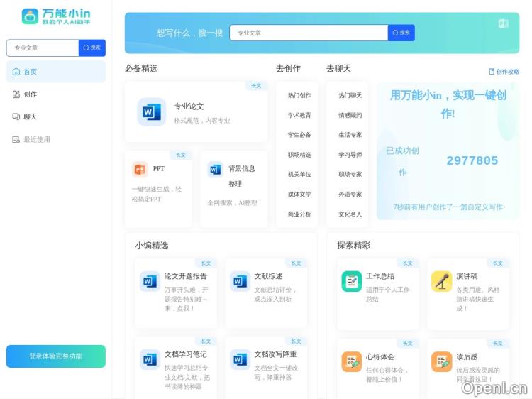
Task: Click the 读后感 icon
Action: (x=441, y=361)
